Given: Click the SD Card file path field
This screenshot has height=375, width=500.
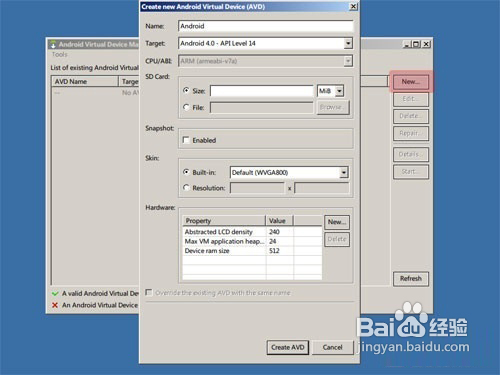Looking at the screenshot, I should coord(262,107).
